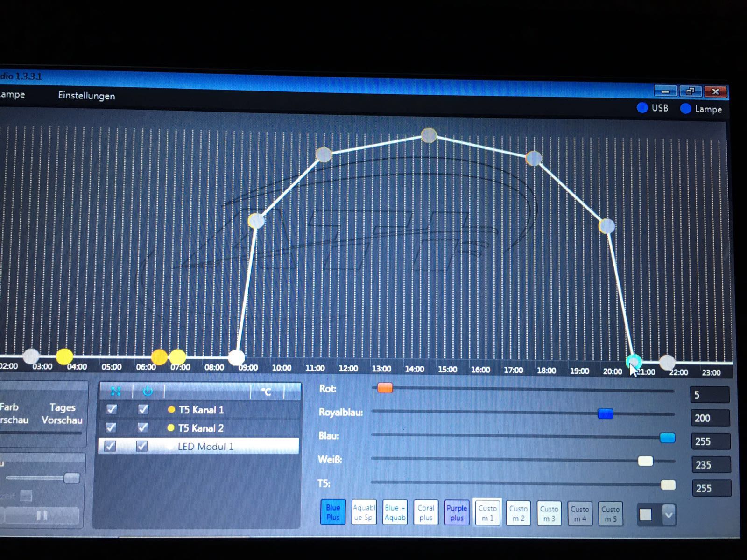
Task: Click the Rot value input field
Action: point(709,395)
